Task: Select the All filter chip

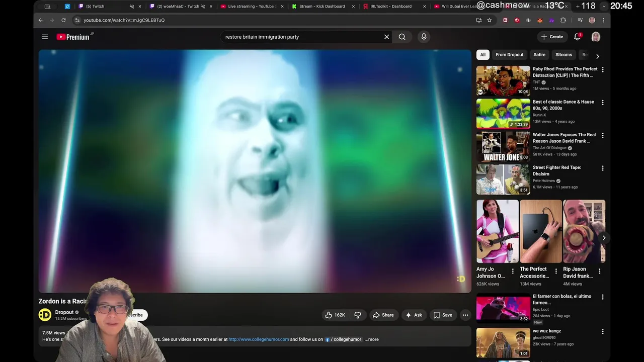Action: pos(483,55)
